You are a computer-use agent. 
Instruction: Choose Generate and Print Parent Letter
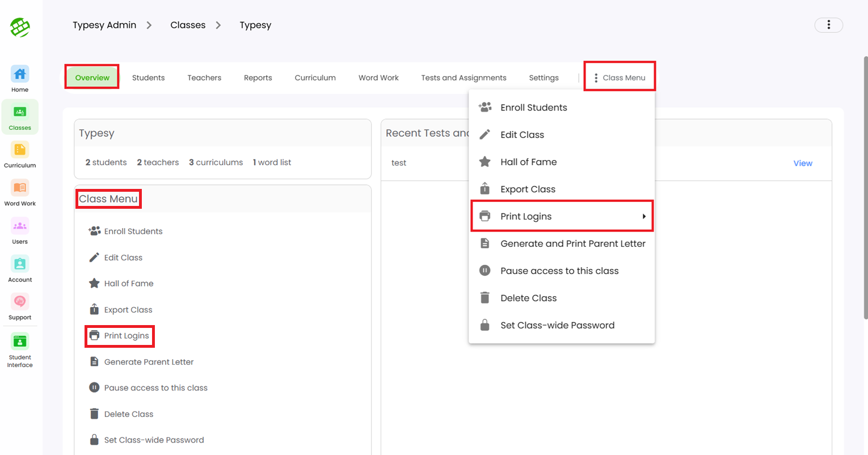562,243
